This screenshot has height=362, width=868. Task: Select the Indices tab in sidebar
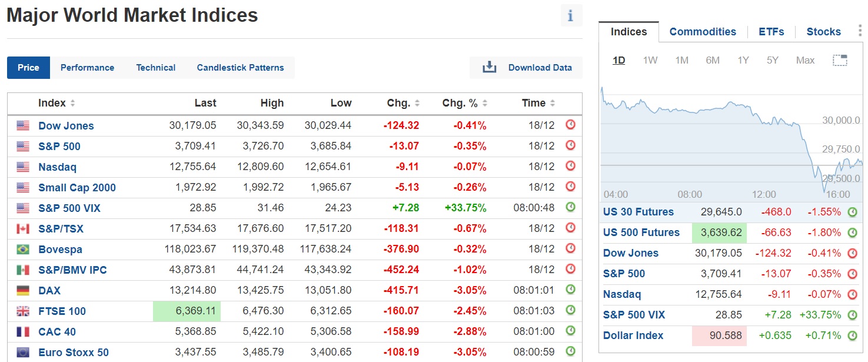628,32
